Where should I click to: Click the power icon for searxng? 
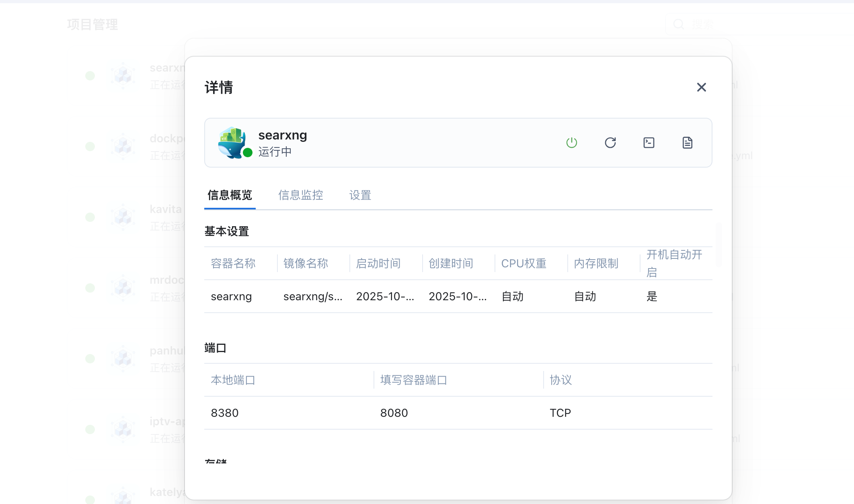pyautogui.click(x=571, y=143)
